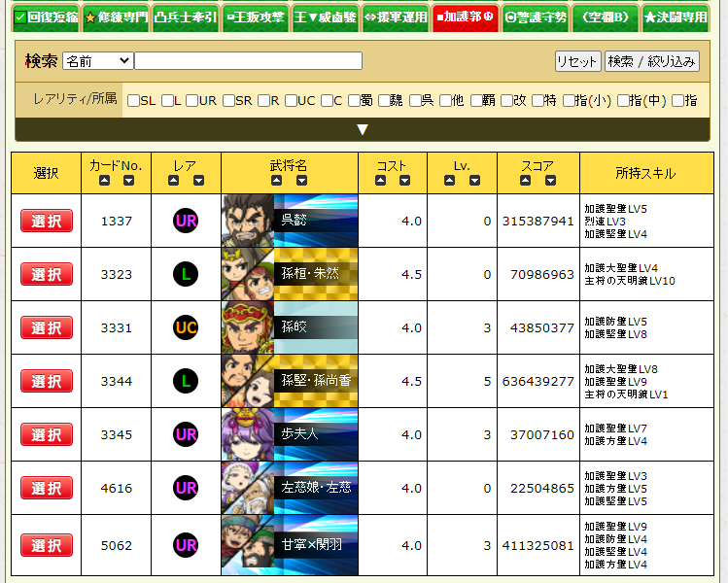This screenshot has width=728, height=583.
Task: Click UR rarity badge for card 3345
Action: pos(186,434)
